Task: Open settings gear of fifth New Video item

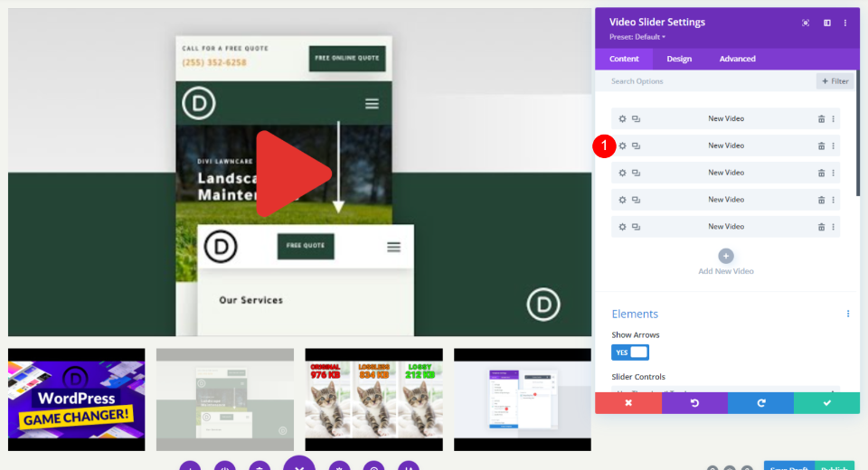Action: click(622, 227)
